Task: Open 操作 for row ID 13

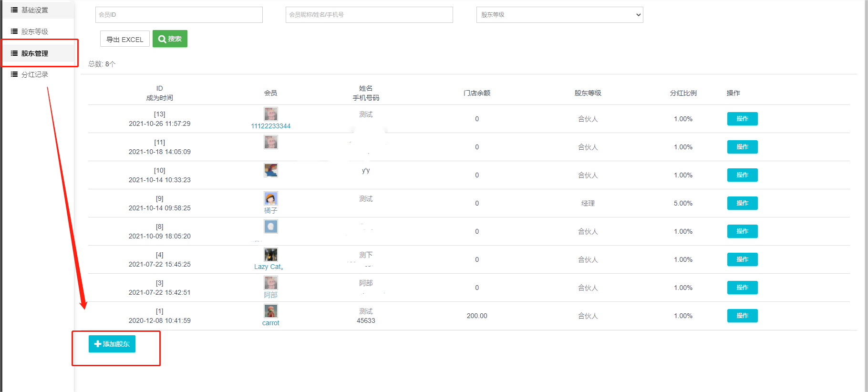Action: (x=742, y=119)
